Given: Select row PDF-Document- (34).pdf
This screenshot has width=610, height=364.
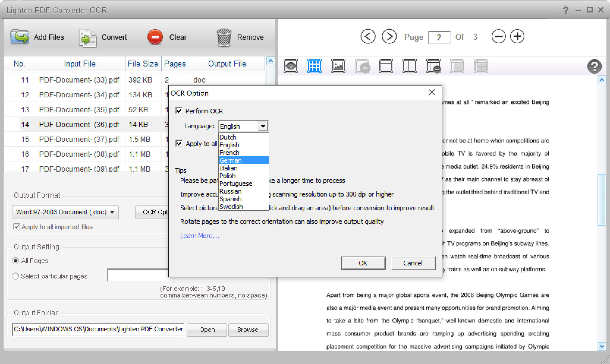Looking at the screenshot, I should tap(86, 95).
